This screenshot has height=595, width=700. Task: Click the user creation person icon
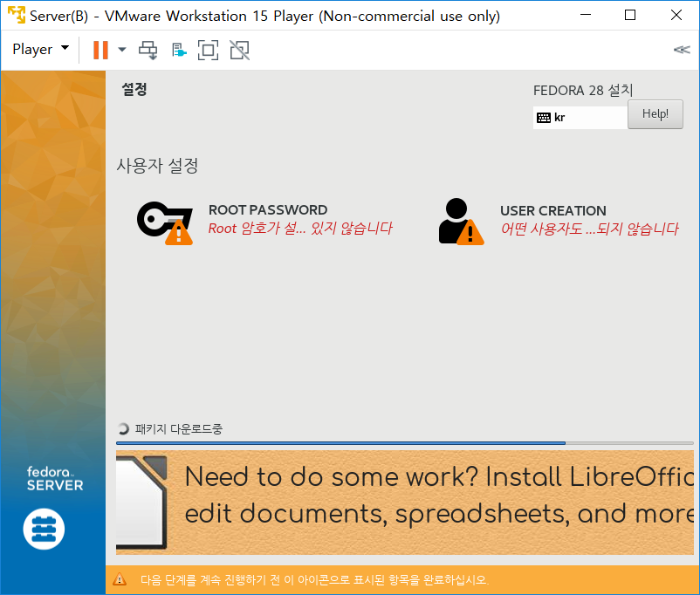[461, 222]
